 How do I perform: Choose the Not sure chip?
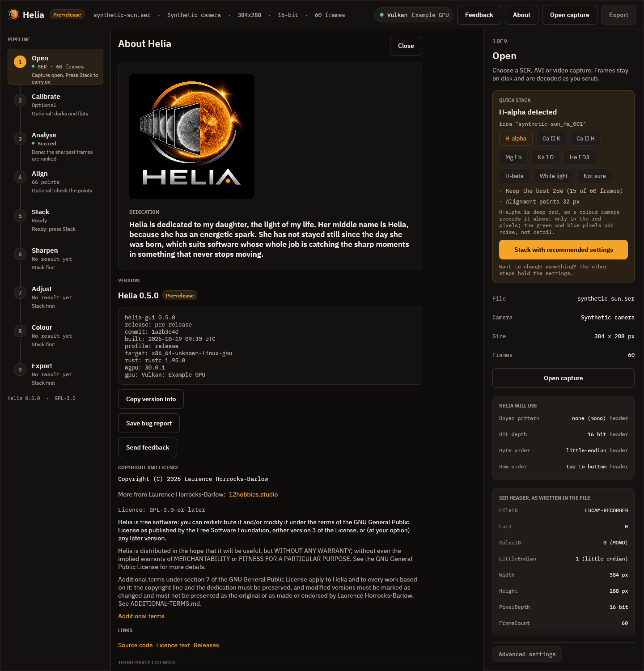click(x=595, y=176)
